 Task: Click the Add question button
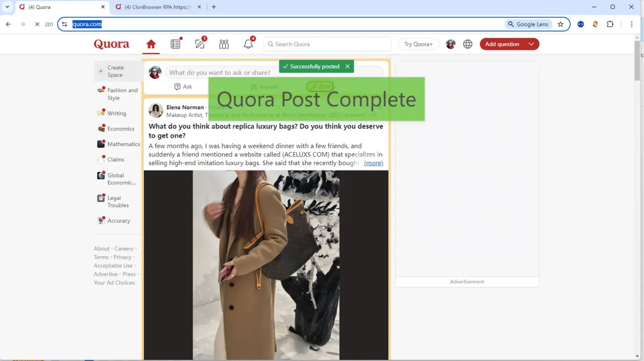click(x=502, y=44)
